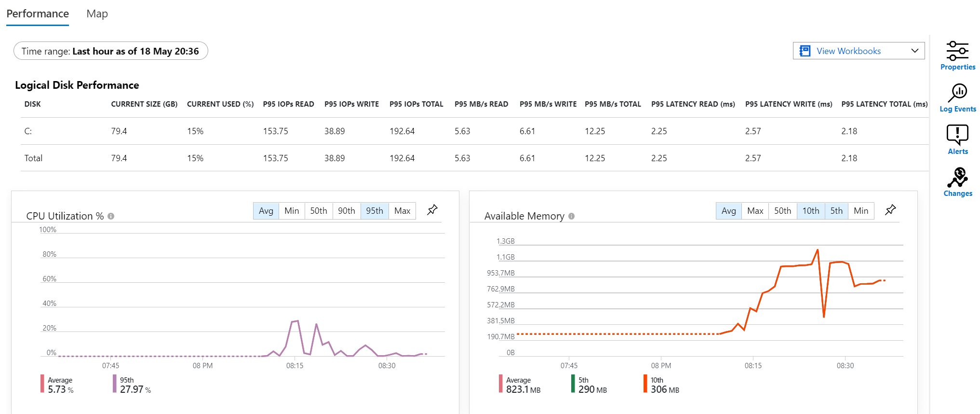Screen dimensions: 980x414
Task: Toggle Avg on CPU Utilization chart
Action: (266, 211)
